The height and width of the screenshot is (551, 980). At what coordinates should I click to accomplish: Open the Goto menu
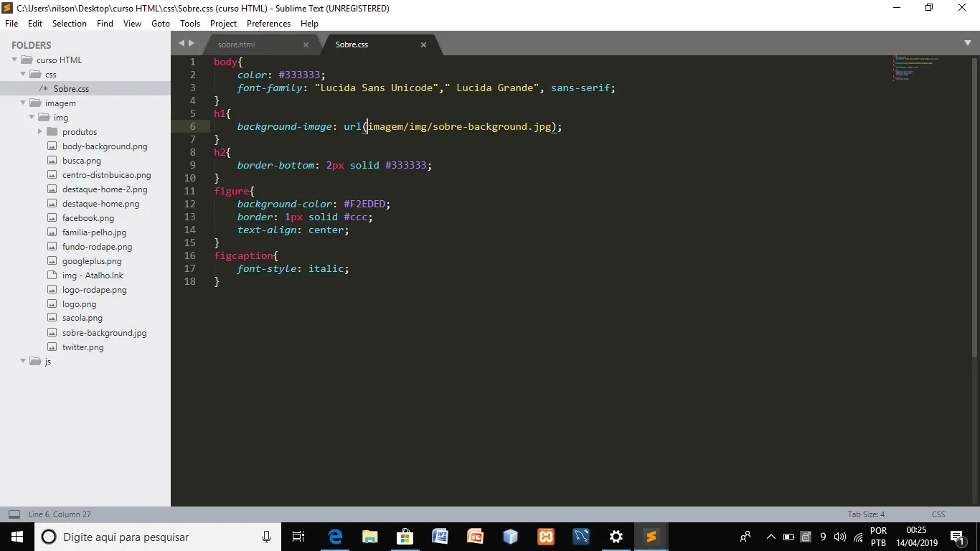click(x=161, y=24)
